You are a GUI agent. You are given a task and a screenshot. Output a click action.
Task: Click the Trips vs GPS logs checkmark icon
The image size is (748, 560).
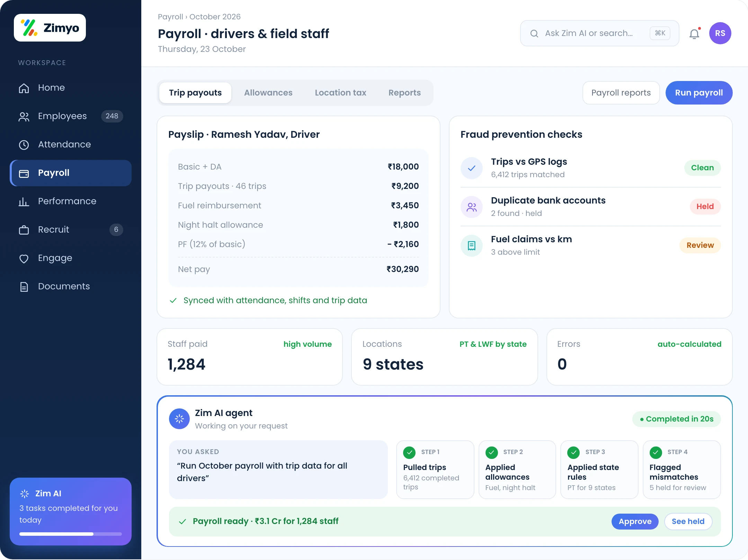click(472, 168)
